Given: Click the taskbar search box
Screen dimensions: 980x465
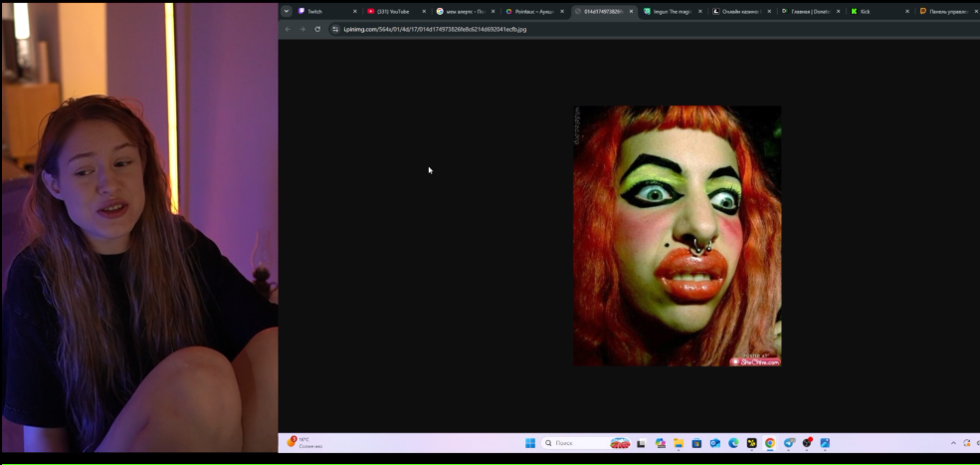Looking at the screenshot, I should click(586, 443).
